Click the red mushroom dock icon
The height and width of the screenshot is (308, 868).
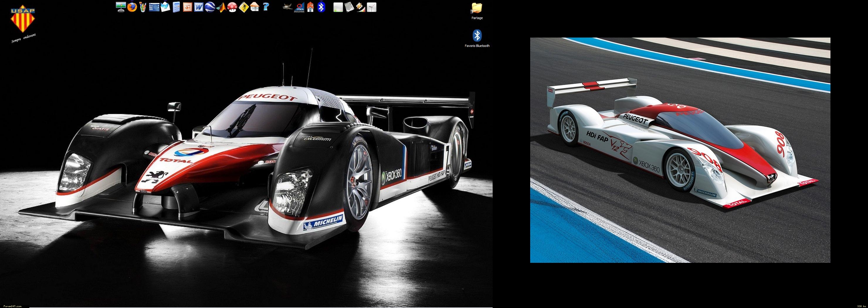232,7
